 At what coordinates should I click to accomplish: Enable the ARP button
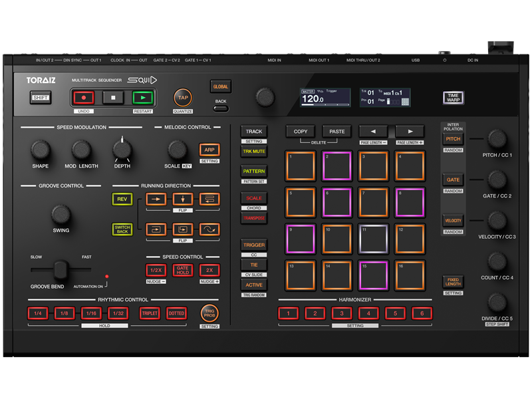209,150
